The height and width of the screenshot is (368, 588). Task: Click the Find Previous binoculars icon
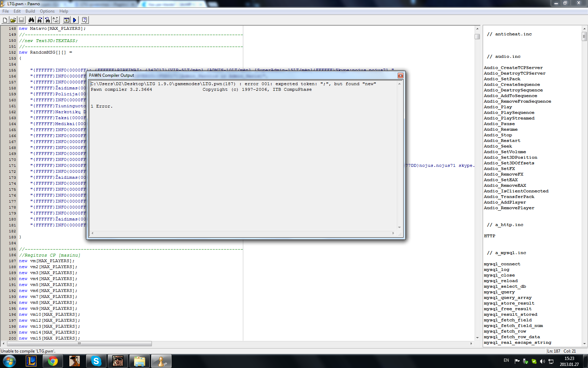pos(48,20)
